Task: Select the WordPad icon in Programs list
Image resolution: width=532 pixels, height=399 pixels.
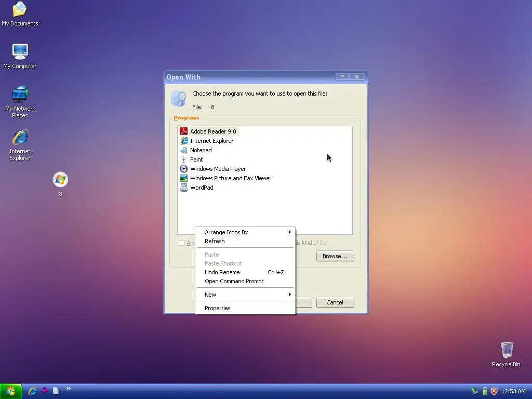Action: [x=183, y=188]
